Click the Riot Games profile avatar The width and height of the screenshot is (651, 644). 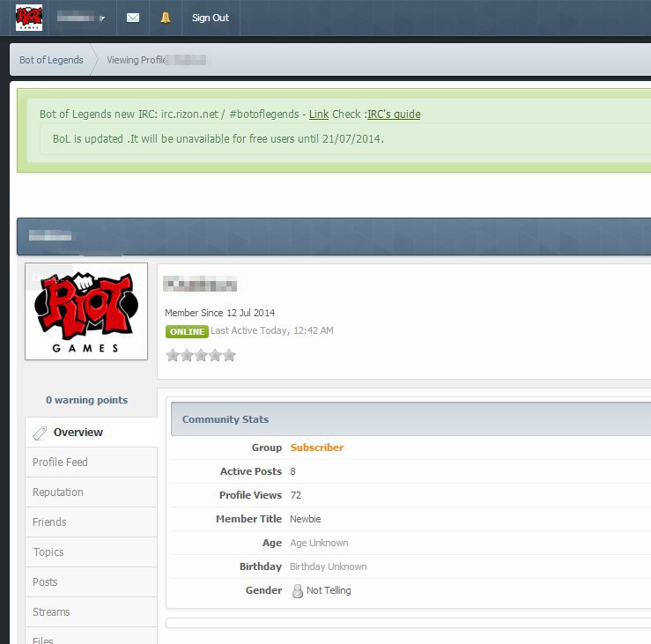[86, 311]
